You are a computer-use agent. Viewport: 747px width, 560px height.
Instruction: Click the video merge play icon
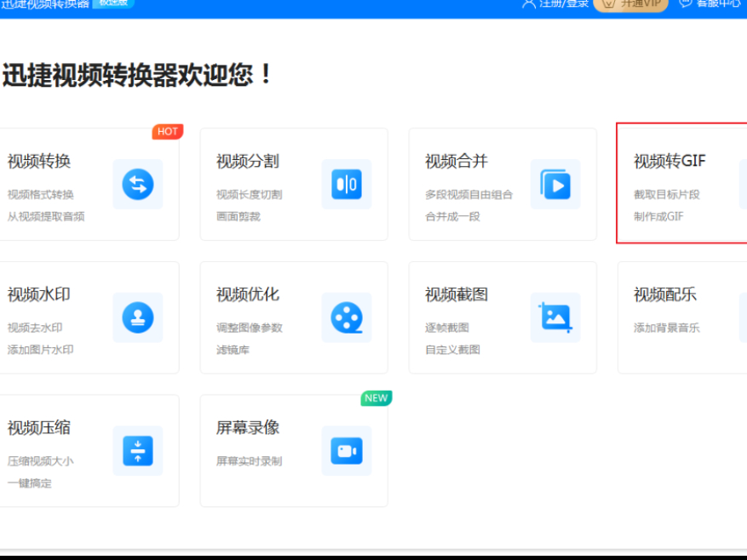pyautogui.click(x=555, y=185)
